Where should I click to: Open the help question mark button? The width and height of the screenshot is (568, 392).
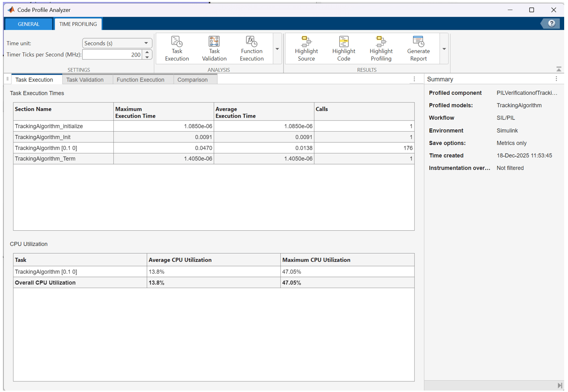tap(551, 23)
